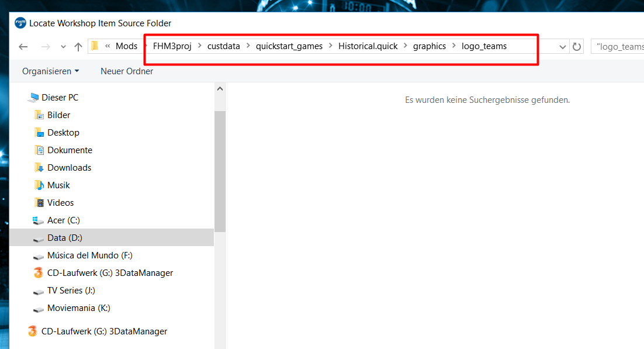Select the Musik folder icon
Viewport: 644px width, 349px height.
(39, 185)
